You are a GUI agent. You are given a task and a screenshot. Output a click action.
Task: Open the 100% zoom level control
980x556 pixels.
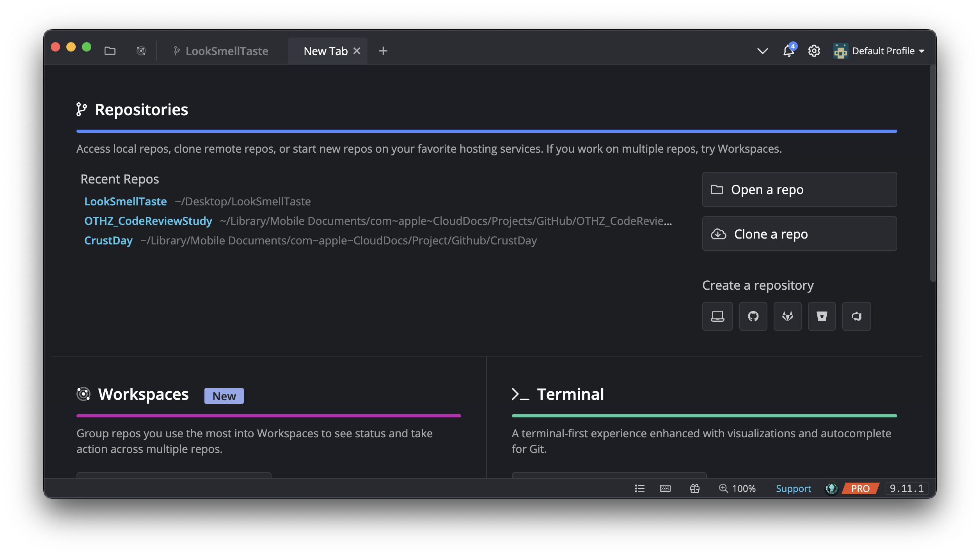click(737, 488)
